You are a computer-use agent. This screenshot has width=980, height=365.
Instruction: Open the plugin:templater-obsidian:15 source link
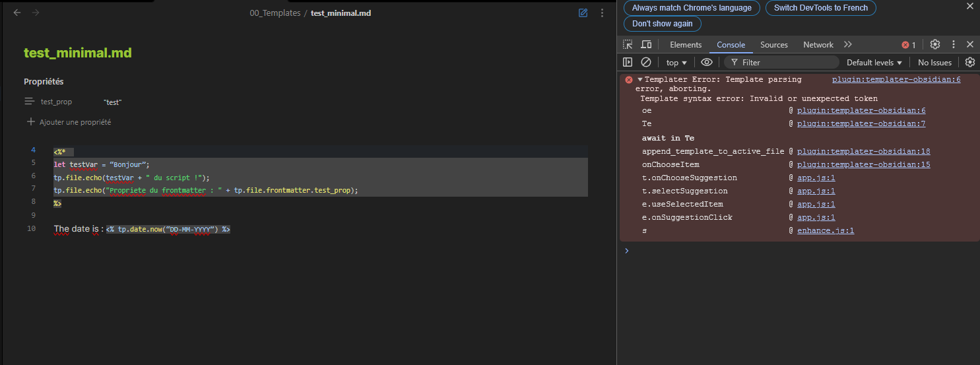tap(864, 165)
